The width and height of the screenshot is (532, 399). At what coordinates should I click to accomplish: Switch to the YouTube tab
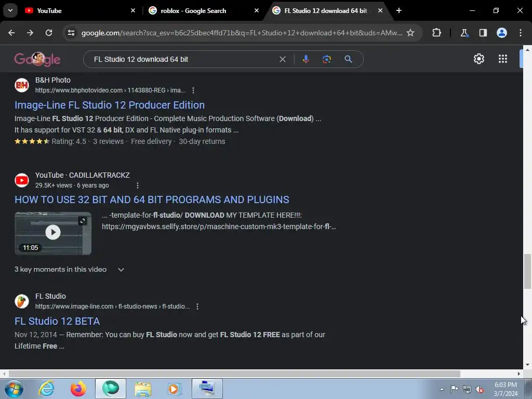[x=79, y=10]
